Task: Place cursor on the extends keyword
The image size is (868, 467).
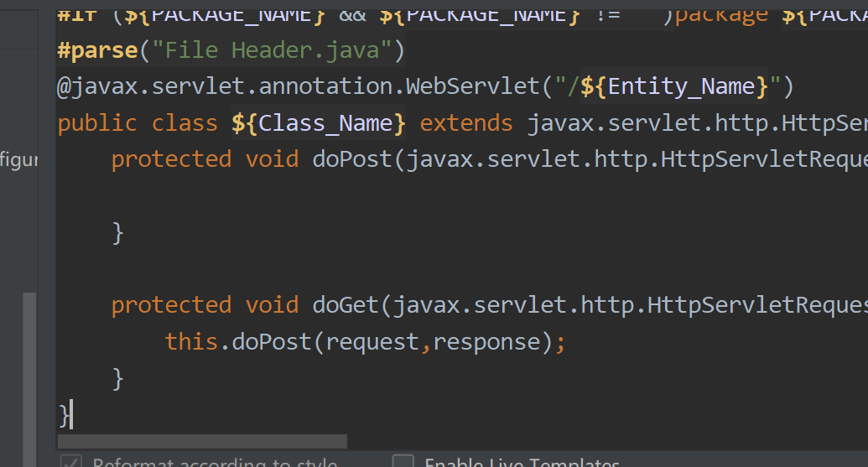Action: click(x=466, y=123)
